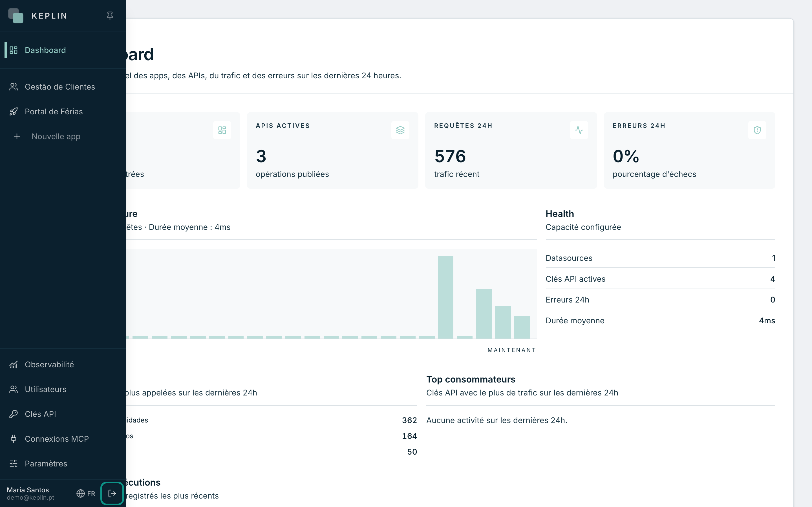The width and height of the screenshot is (812, 507).
Task: Click the tallest bar in the traffic chart
Action: pyautogui.click(x=445, y=297)
